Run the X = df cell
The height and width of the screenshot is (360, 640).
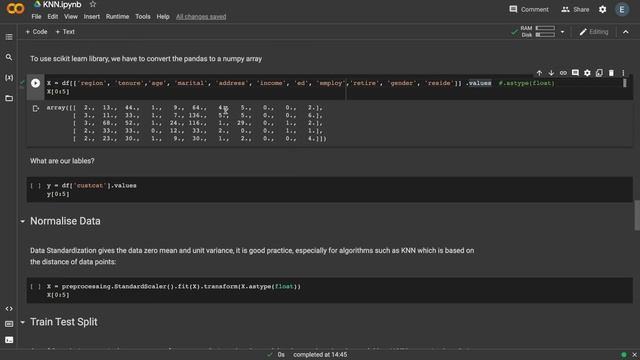tap(36, 83)
